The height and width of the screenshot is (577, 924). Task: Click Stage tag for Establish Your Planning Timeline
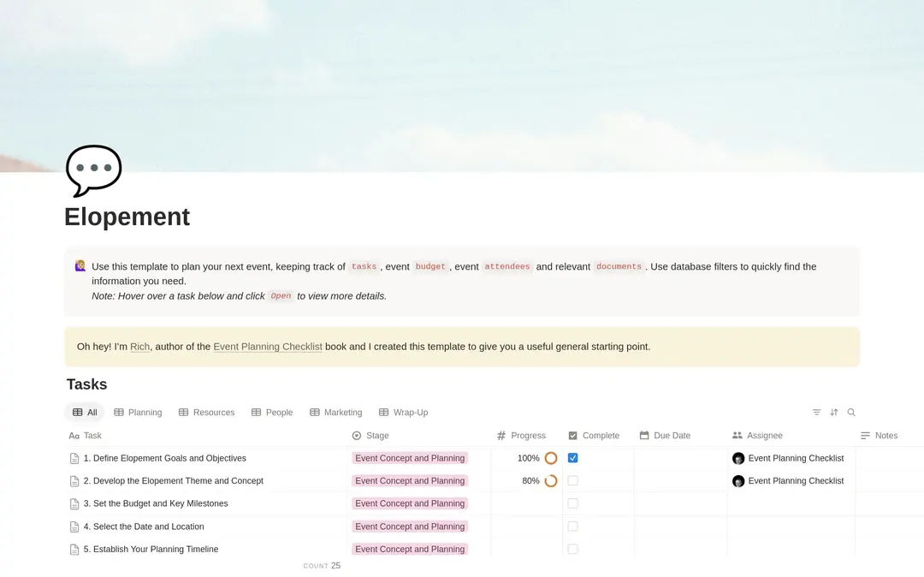click(410, 550)
